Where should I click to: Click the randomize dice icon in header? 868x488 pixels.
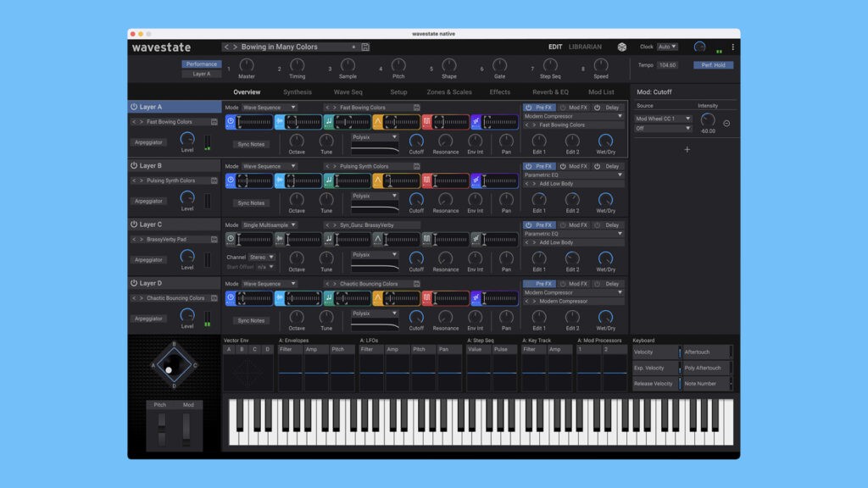click(621, 47)
